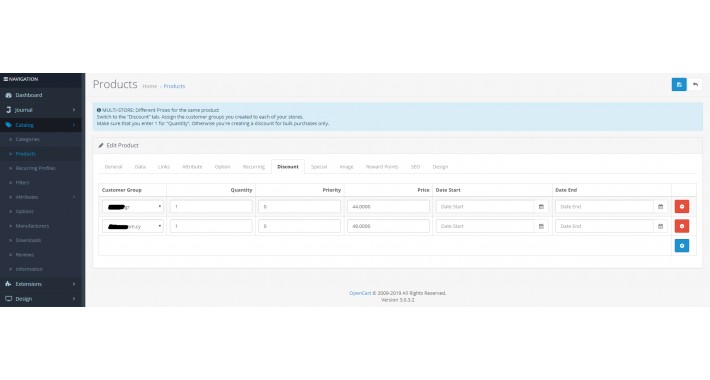Click Date Start input in 44.0000 row
Viewport: 710px width, 380px height.
click(x=485, y=207)
